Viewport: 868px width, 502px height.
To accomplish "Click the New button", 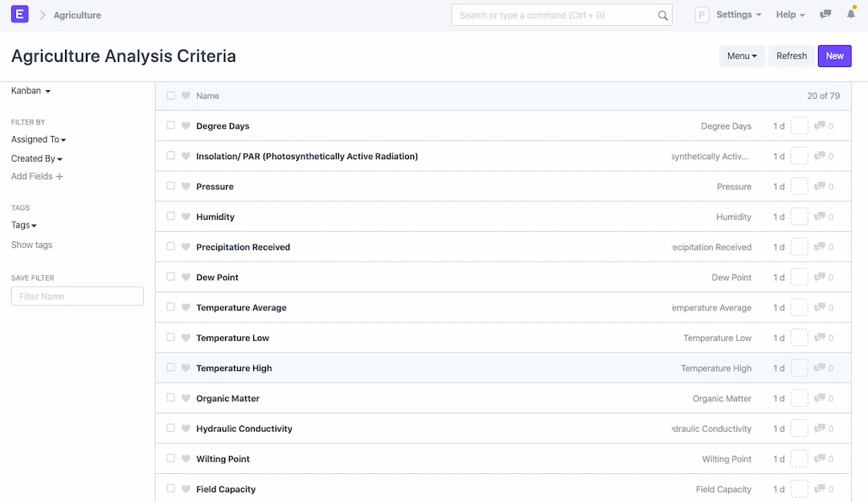I will click(x=834, y=56).
